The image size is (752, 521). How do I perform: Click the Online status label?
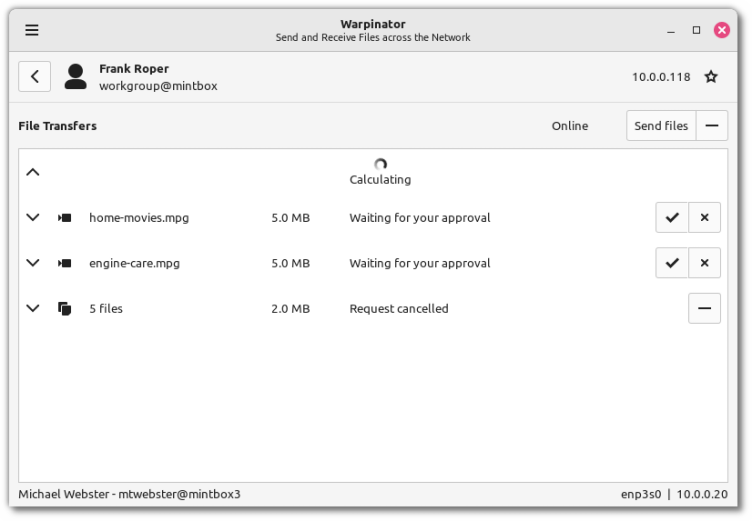570,126
